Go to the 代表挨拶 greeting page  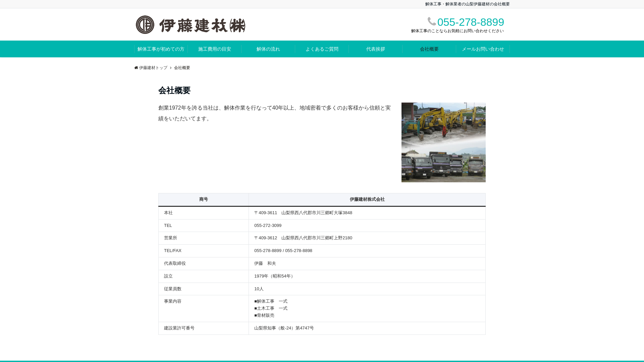pos(375,49)
